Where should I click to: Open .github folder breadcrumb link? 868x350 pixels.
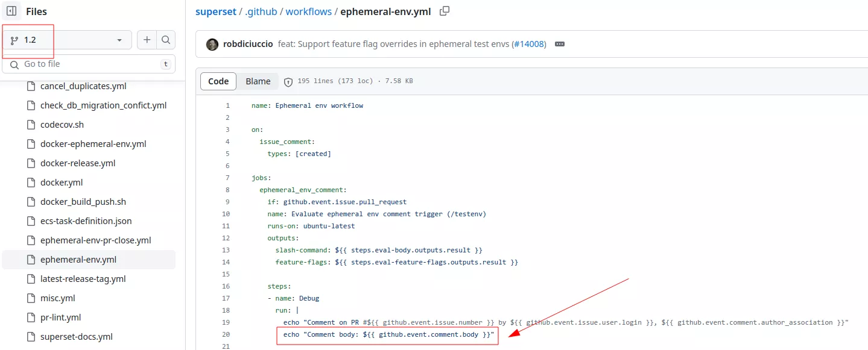262,11
